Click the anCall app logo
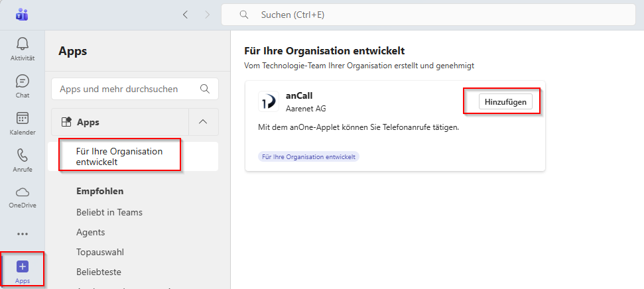This screenshot has width=644, height=289. coord(269,101)
